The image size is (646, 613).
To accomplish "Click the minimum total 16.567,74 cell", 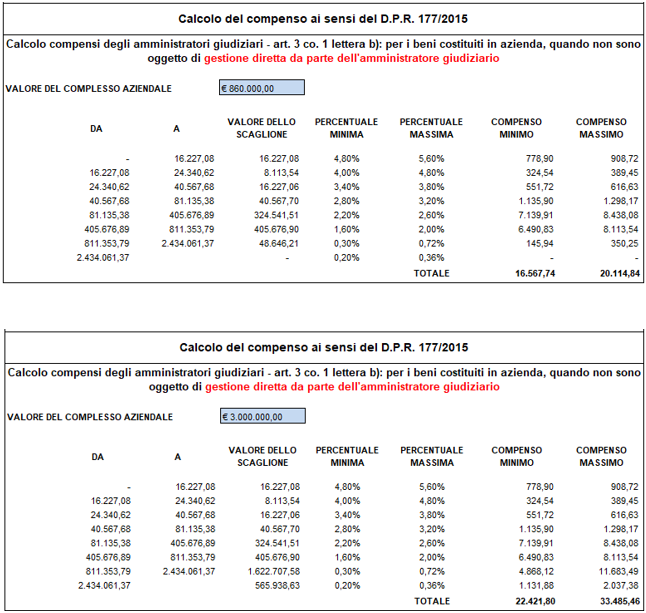I will coord(535,273).
